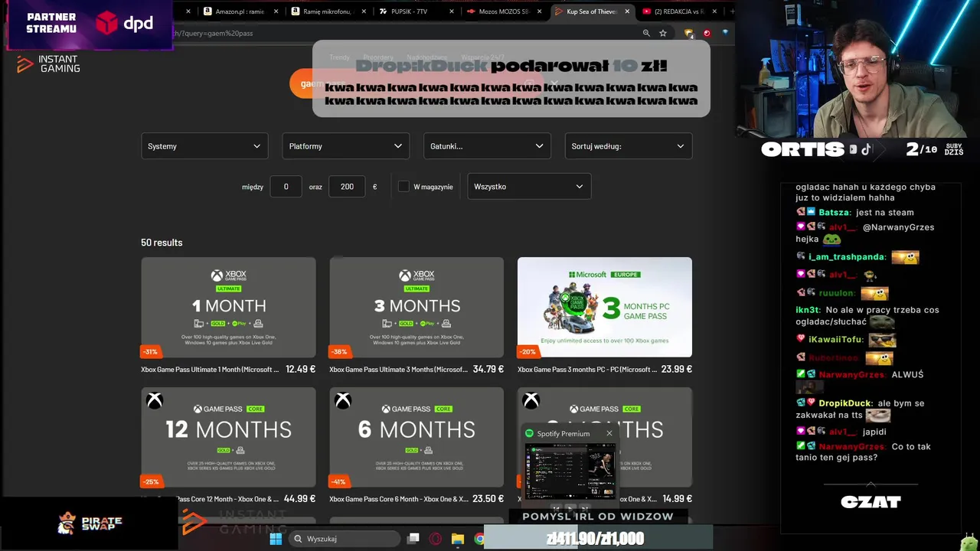Toggle the W magazynie checkbox
The width and height of the screenshot is (980, 551).
point(403,186)
